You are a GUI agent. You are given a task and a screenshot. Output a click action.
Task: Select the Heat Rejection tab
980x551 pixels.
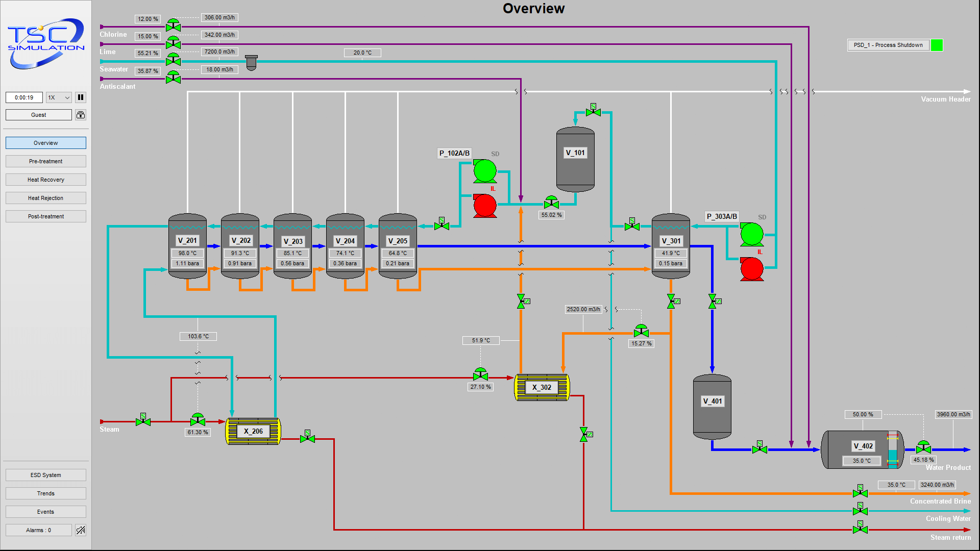(x=45, y=198)
